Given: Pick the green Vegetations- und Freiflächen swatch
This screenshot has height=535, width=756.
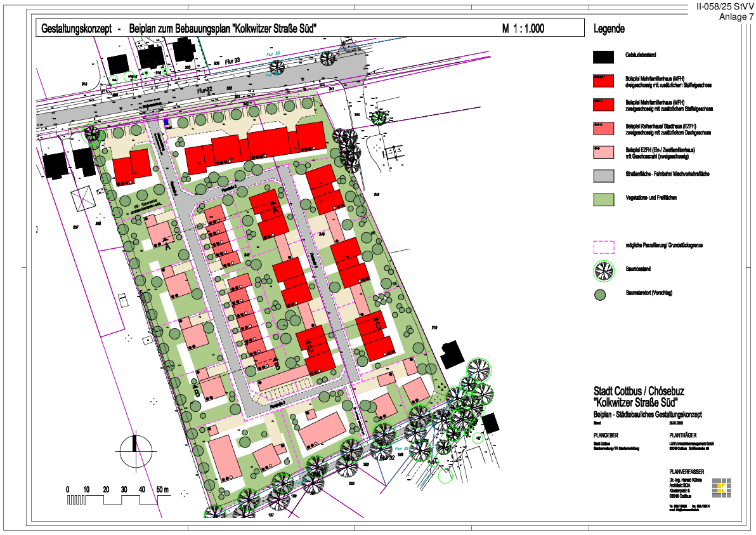Looking at the screenshot, I should 604,199.
